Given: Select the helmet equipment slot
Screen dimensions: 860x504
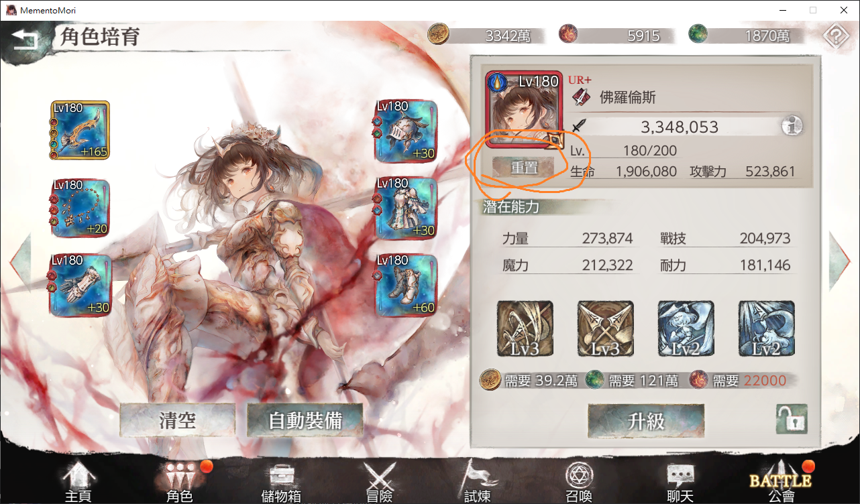Looking at the screenshot, I should point(406,130).
